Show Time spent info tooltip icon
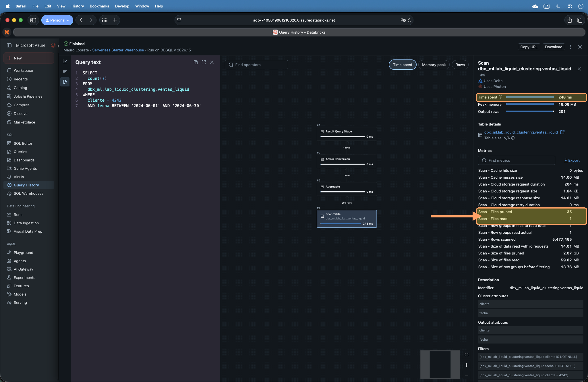The height and width of the screenshot is (382, 588). [x=500, y=97]
